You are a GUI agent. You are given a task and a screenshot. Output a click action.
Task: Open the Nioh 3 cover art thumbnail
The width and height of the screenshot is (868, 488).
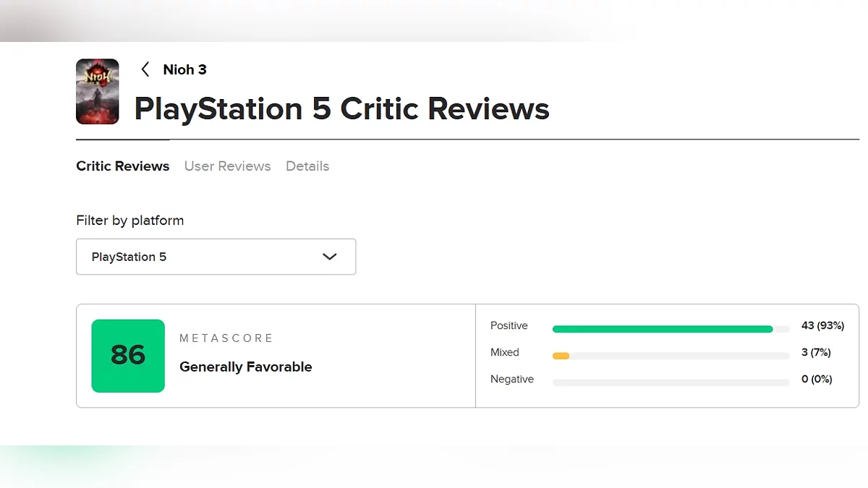(x=98, y=91)
